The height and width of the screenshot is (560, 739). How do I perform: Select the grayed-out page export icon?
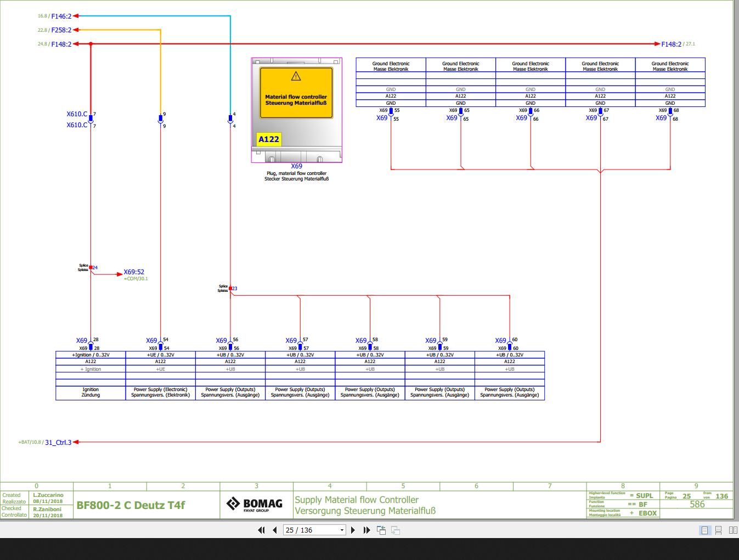click(395, 530)
